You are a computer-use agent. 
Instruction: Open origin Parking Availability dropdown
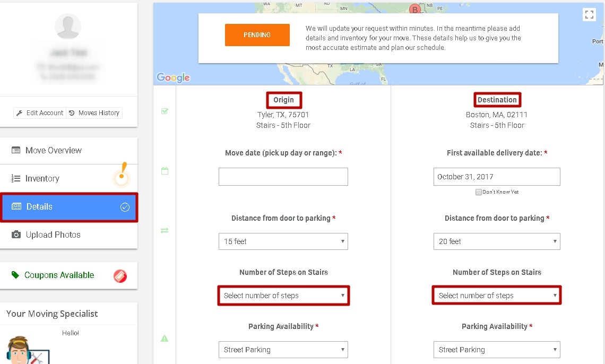click(x=283, y=350)
